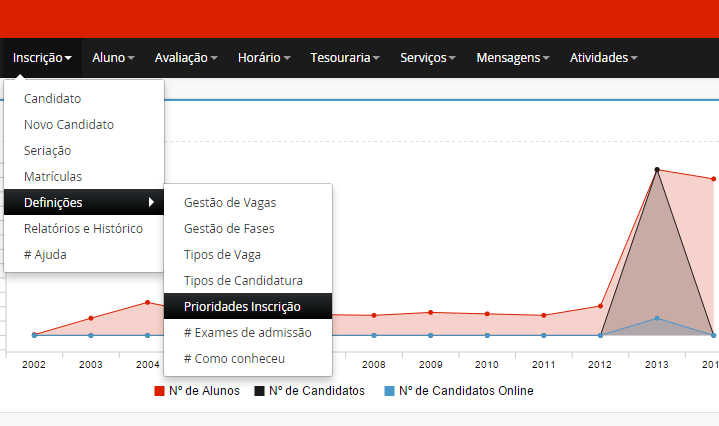Click the 2013 peak data point for candidates
Screen dimensions: 719x426
click(x=657, y=170)
